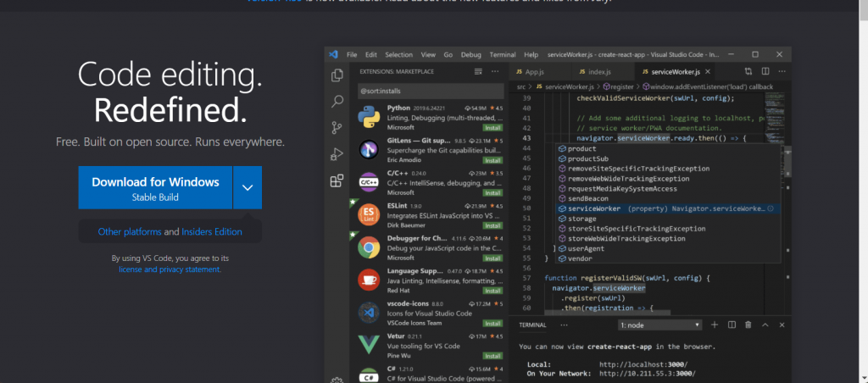Click the filter list icon in the Extensions header
The height and width of the screenshot is (383, 868).
point(478,71)
